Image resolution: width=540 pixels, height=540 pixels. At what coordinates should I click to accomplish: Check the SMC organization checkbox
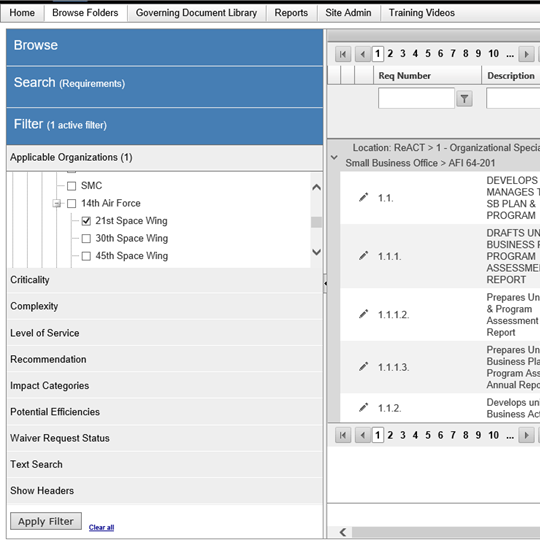[71, 186]
